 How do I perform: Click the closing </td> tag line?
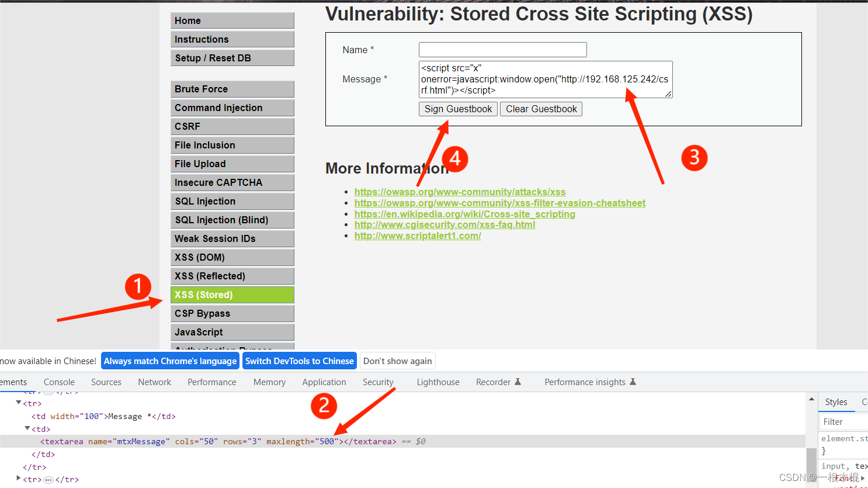(x=43, y=454)
